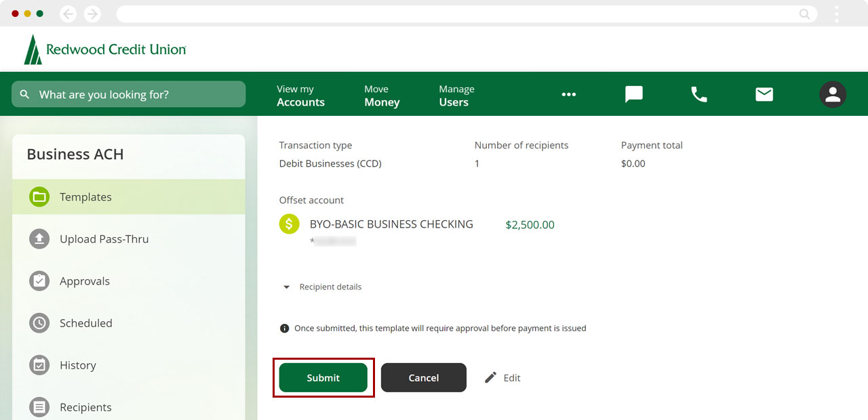
Task: Click the phone contact icon
Action: pos(698,94)
